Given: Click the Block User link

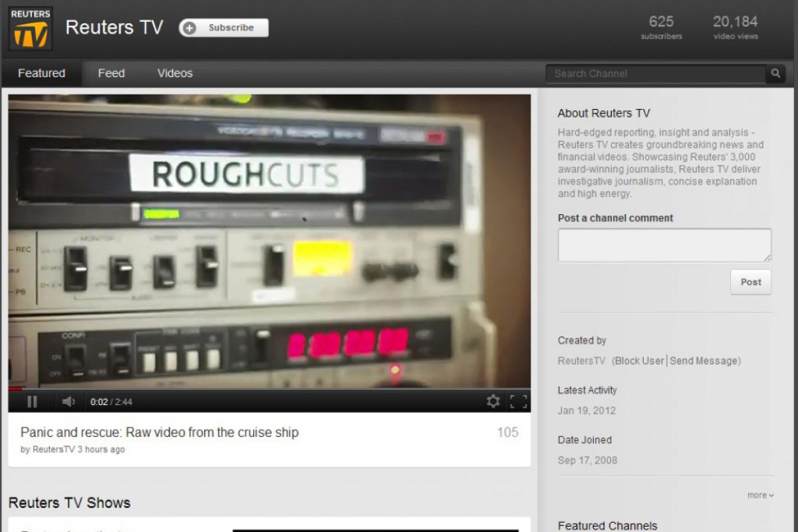Looking at the screenshot, I should [x=639, y=360].
